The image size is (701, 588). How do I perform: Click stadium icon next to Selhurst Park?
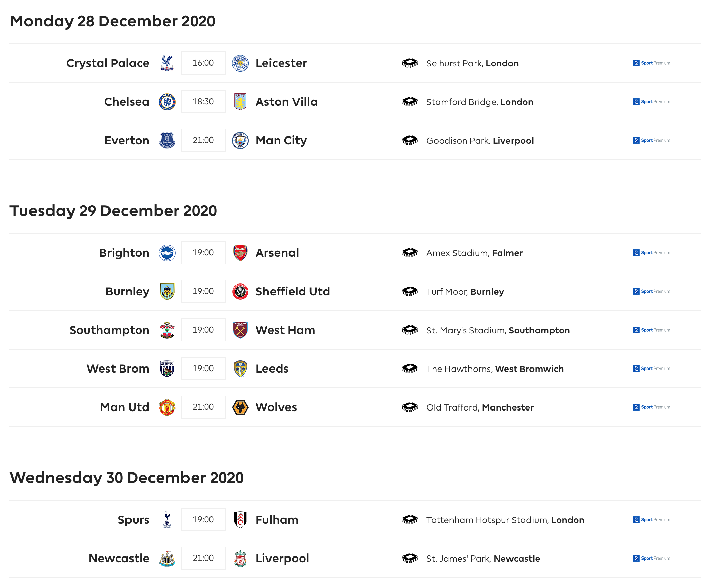(x=410, y=63)
